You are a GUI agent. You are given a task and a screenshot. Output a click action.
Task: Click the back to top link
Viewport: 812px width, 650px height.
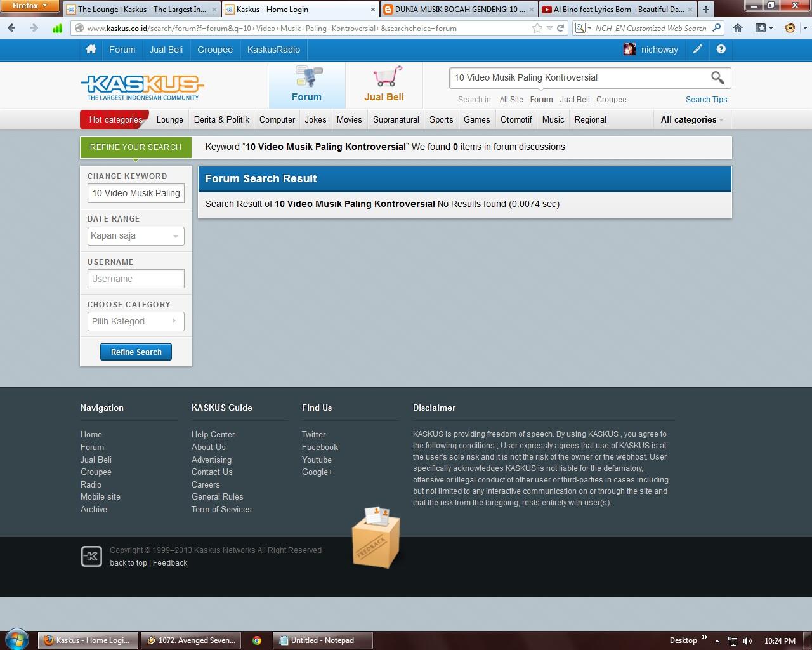pyautogui.click(x=128, y=563)
